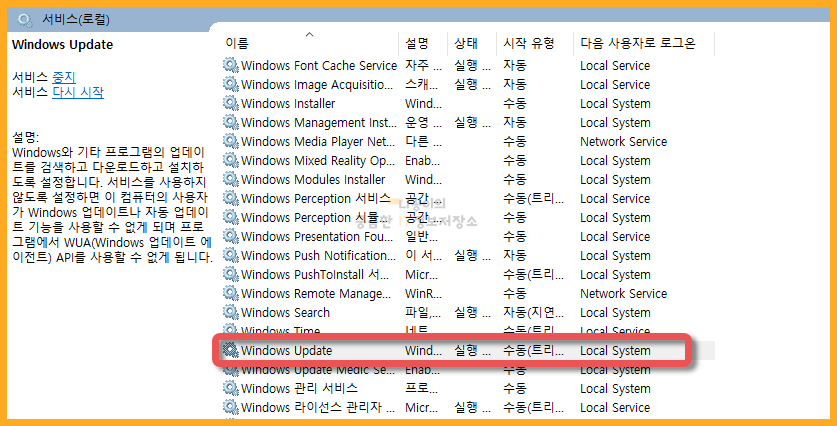Click the 서비스(로컬) header gear icon

coord(25,20)
